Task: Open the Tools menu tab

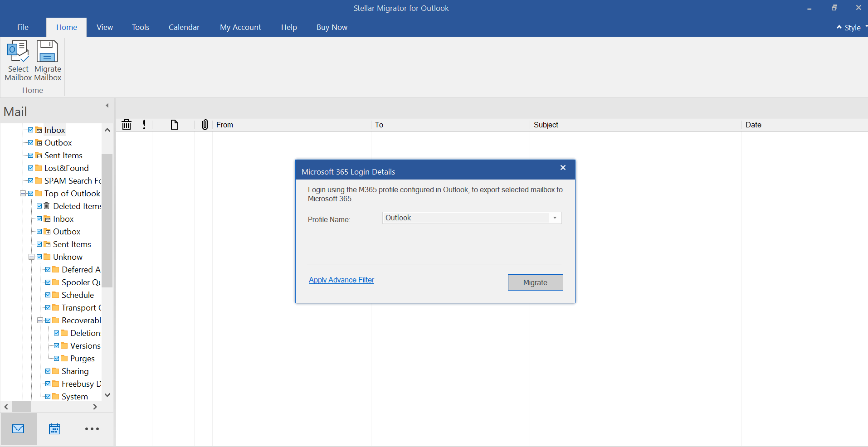Action: click(141, 27)
